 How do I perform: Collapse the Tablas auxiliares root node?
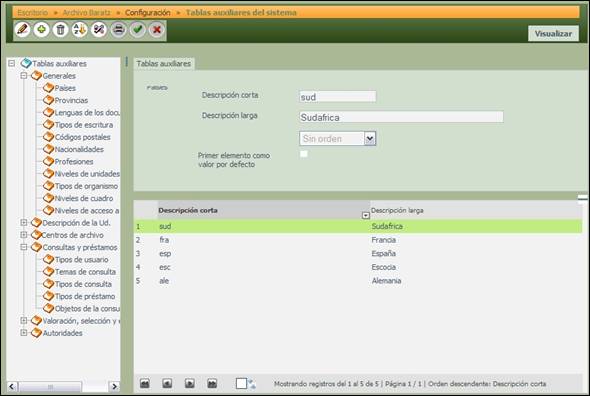(12, 63)
